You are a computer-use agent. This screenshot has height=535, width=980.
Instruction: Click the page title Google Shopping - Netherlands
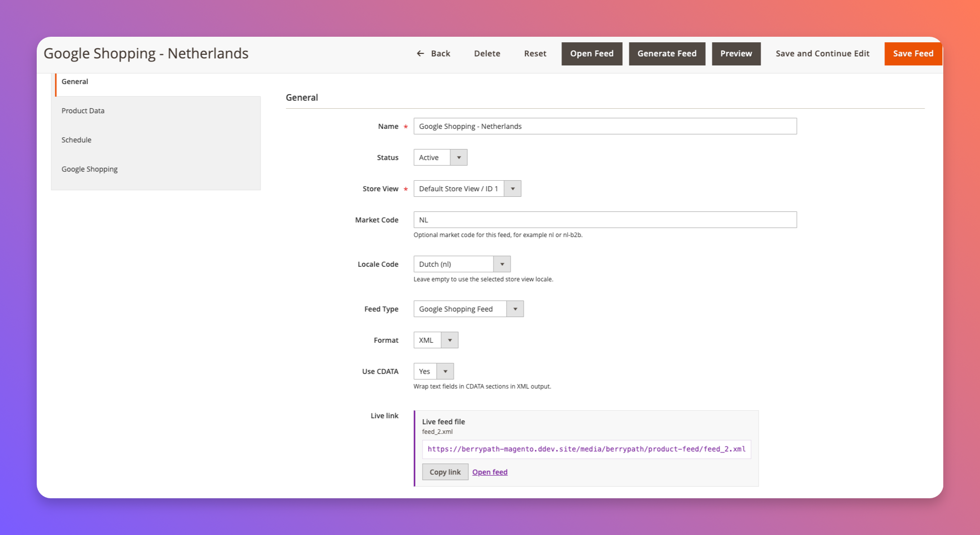coord(146,53)
